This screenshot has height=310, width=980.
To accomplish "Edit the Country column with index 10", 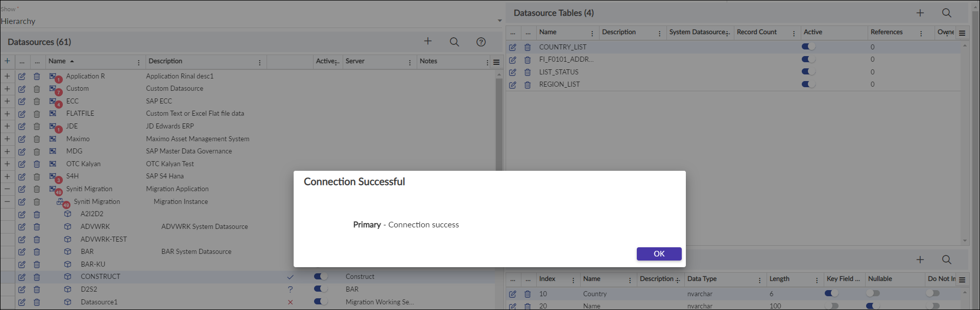I will point(513,294).
